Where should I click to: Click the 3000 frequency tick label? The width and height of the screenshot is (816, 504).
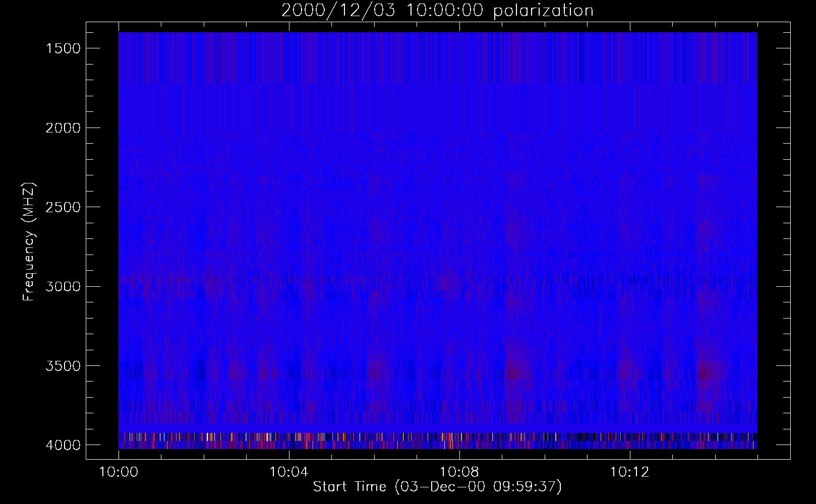tap(63, 287)
